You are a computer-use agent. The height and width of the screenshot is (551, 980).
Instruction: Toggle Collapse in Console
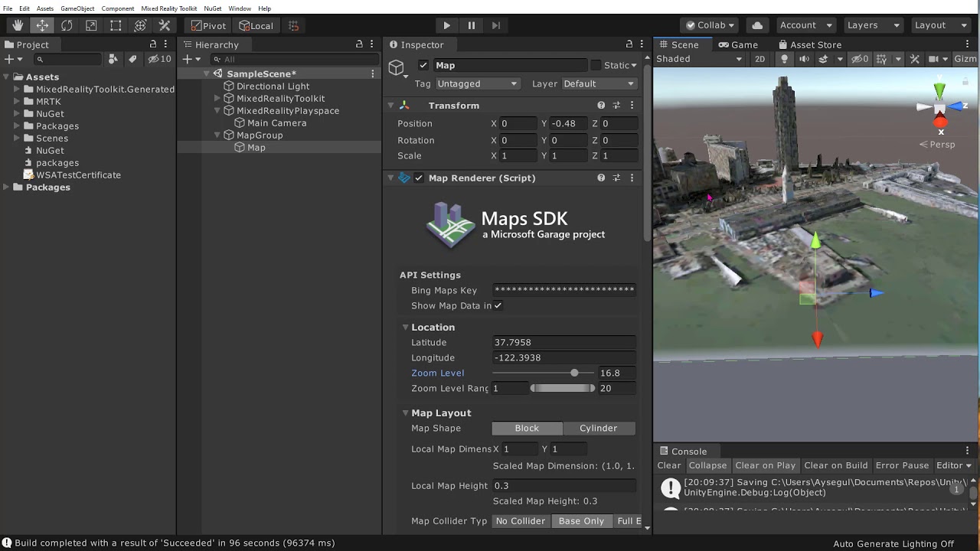coord(707,465)
